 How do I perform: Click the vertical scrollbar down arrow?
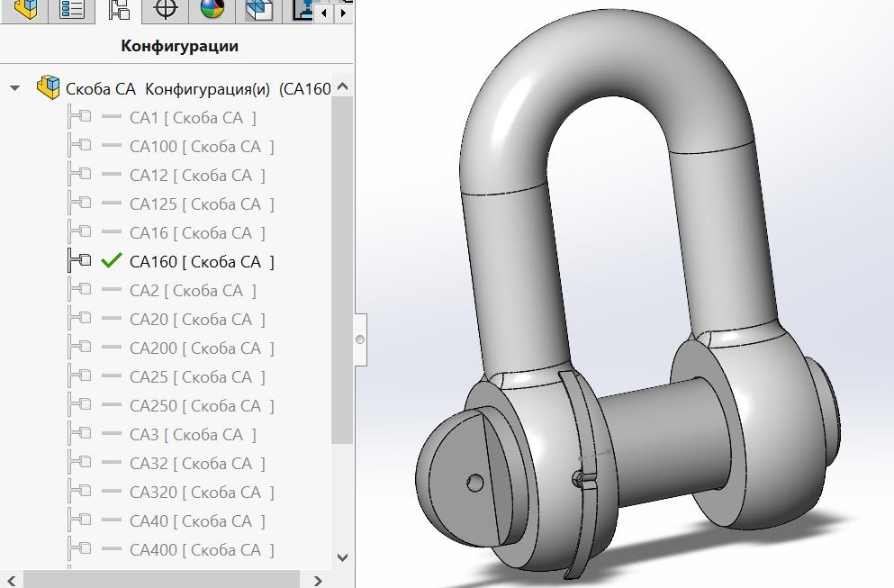point(343,557)
